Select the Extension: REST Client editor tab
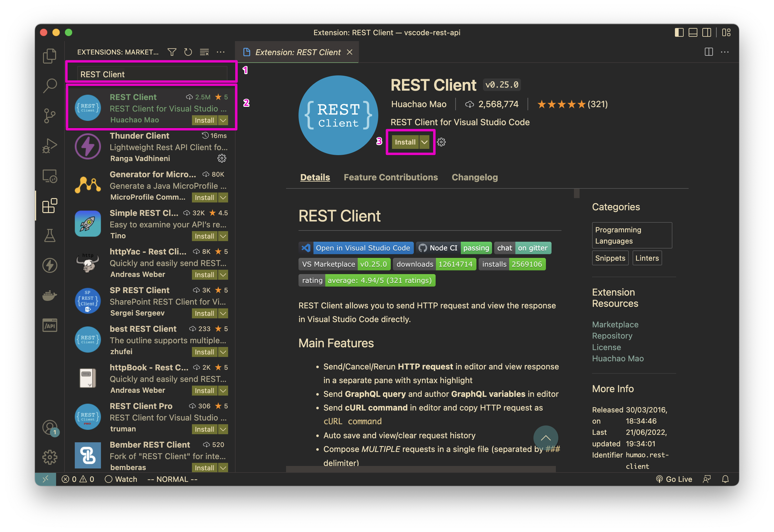Screen dimensions: 774x532 (297, 52)
